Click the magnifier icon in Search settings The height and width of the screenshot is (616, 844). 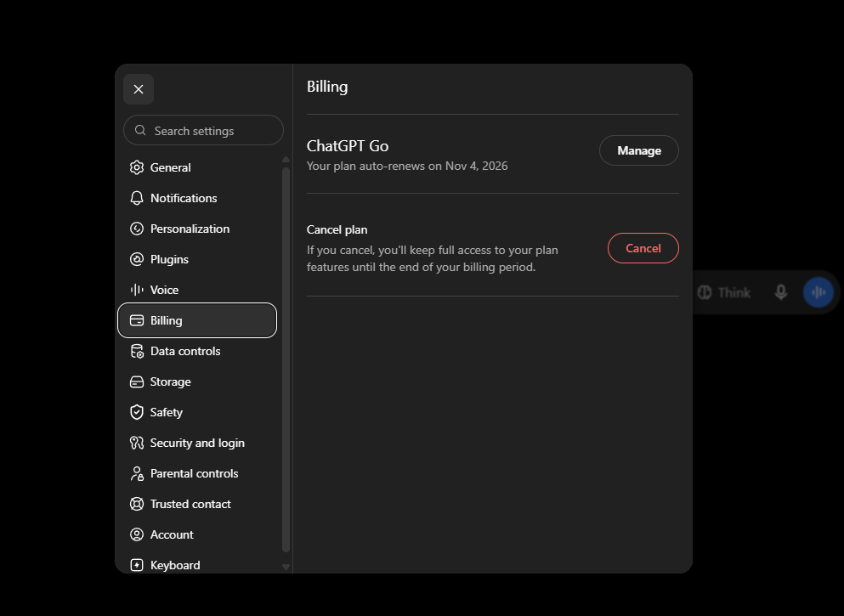140,130
